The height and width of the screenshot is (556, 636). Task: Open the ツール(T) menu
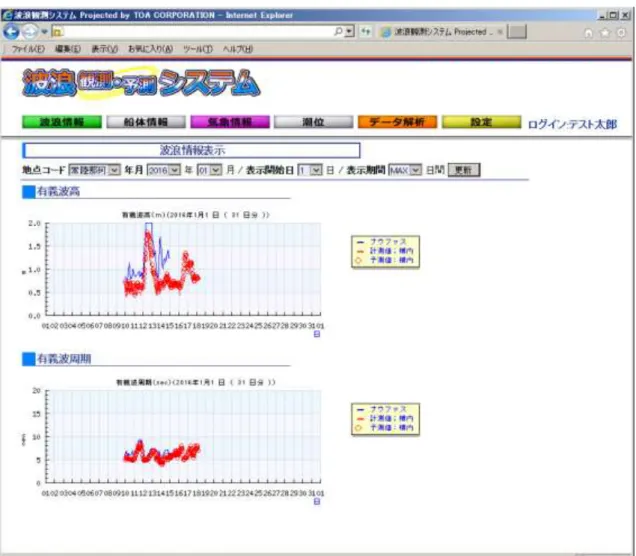point(198,49)
